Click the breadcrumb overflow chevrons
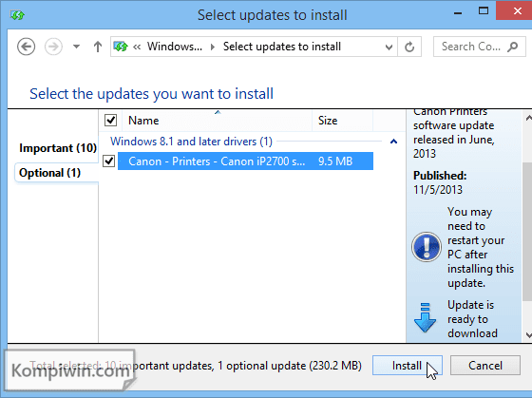This screenshot has height=398, width=532. [x=137, y=47]
